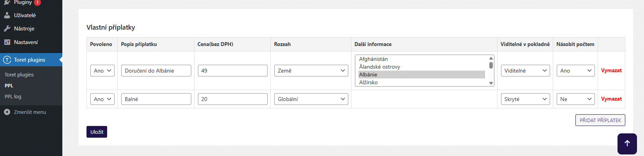Click the Uživatelé user icon
The width and height of the screenshot is (644, 156).
pyautogui.click(x=7, y=15)
